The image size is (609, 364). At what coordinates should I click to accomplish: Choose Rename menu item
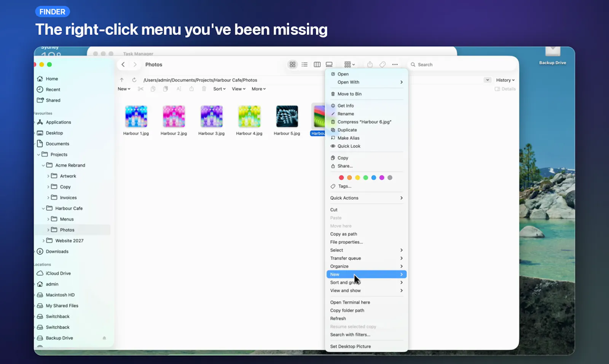tap(367, 114)
